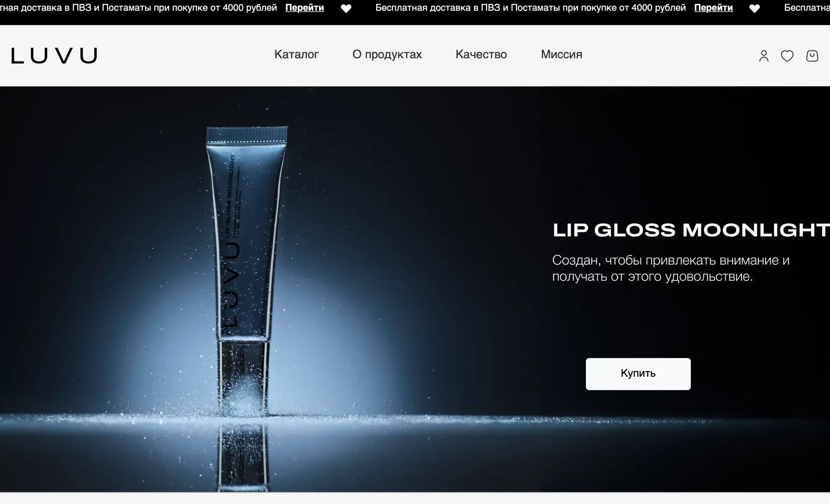Select the Миссия menu item
Screen dimensions: 830x504
pos(562,54)
